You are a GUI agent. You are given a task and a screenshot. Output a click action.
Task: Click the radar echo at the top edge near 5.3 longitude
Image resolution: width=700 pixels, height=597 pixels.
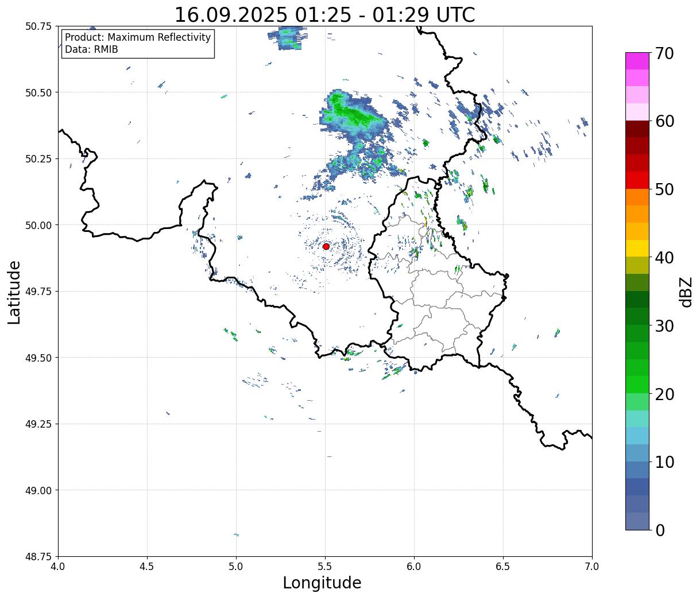pyautogui.click(x=287, y=38)
